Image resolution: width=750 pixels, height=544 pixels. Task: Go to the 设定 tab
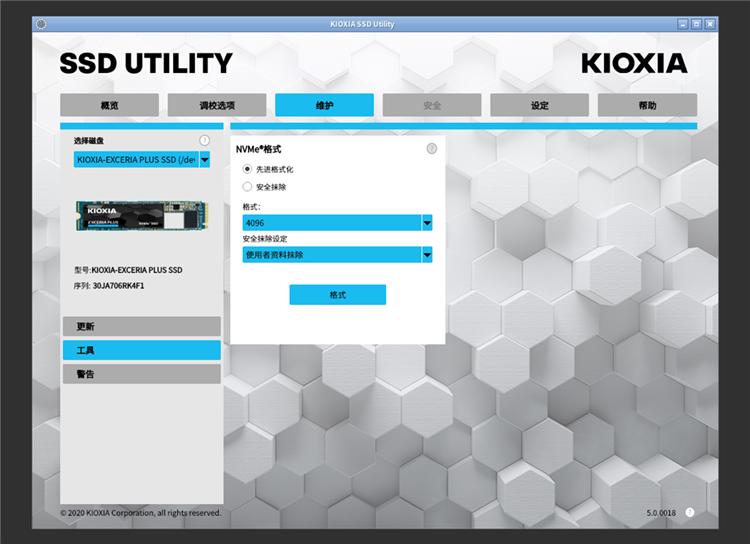540,105
